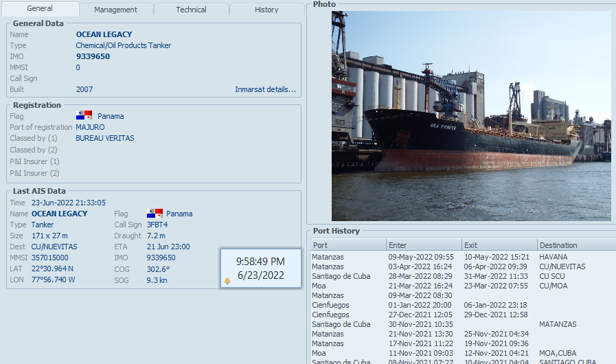This screenshot has height=364, width=616.
Task: Click the AIS IMO value 9339650
Action: point(161,258)
